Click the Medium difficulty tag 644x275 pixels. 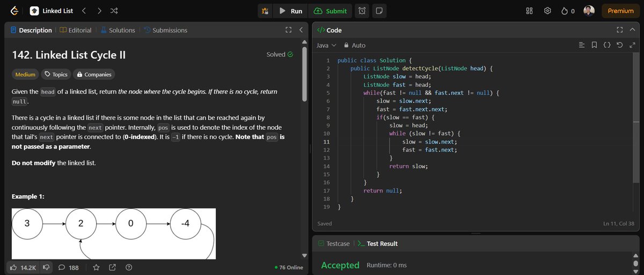(26, 75)
